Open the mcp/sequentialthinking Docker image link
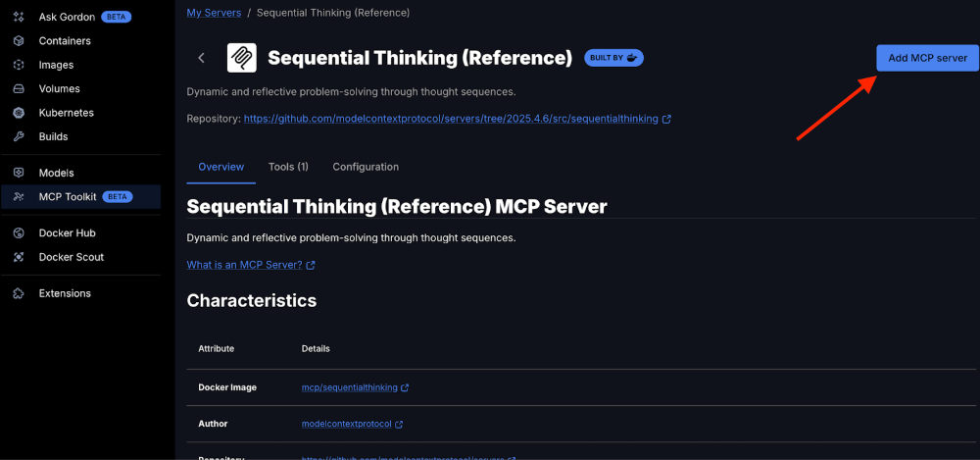Viewport: 980px width, 460px height. [349, 387]
